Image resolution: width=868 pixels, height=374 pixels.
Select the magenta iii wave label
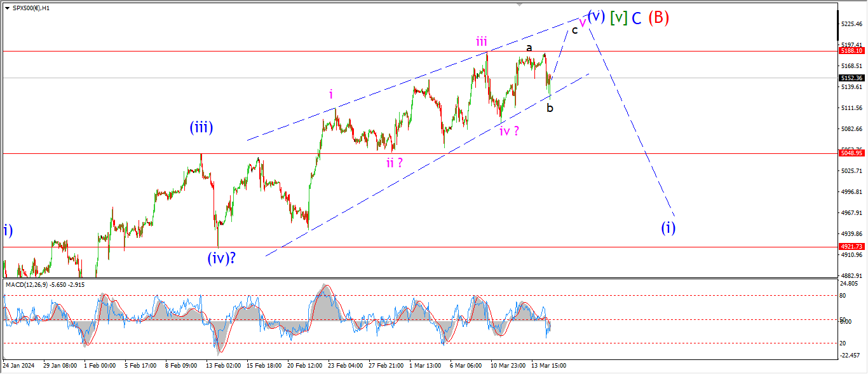click(482, 42)
